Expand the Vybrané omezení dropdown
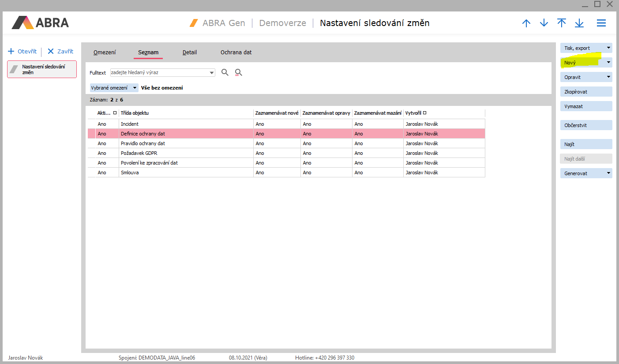Screen dimensions: 619x364 (135, 88)
